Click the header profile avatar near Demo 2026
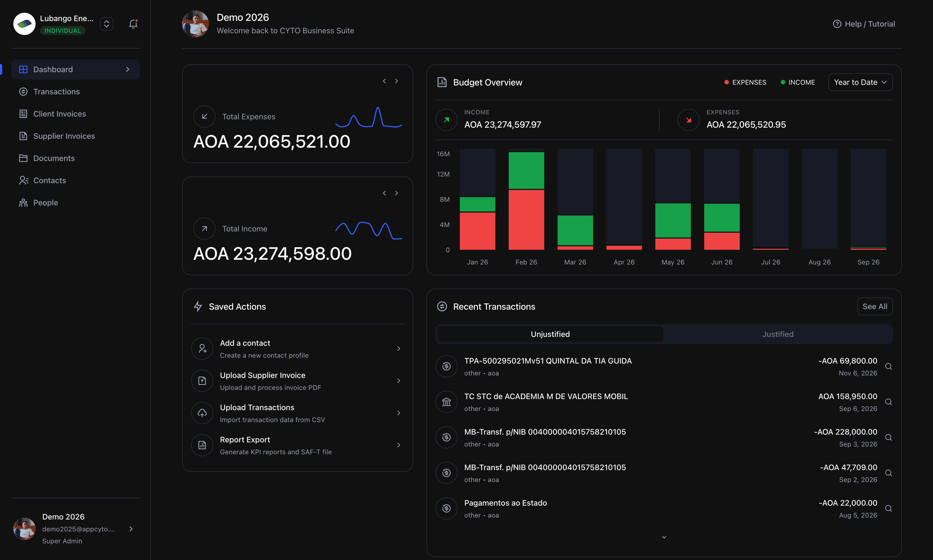The width and height of the screenshot is (933, 560). point(195,24)
